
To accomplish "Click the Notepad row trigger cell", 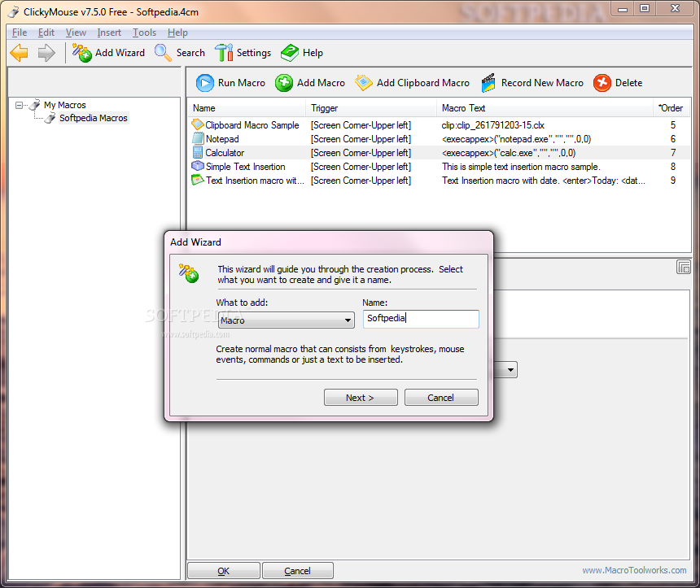I will pos(361,139).
